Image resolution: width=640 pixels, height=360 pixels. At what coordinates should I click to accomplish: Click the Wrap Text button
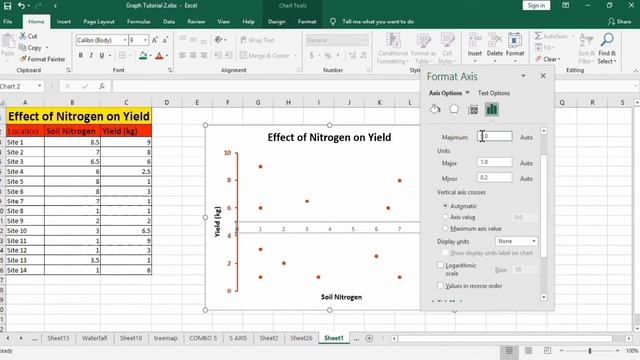[x=257, y=40]
